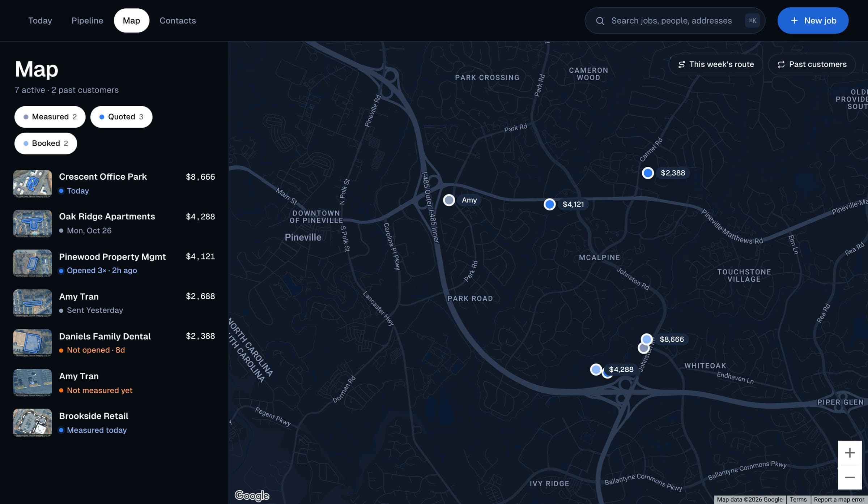The height and width of the screenshot is (504, 868).
Task: Click the repeat icon in Past customers
Action: 781,64
